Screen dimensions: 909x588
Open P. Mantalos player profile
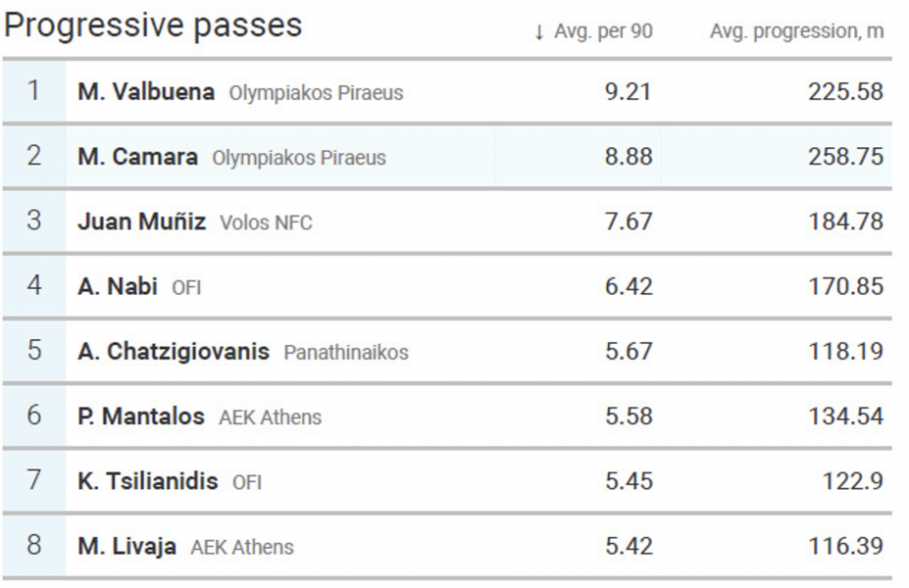[141, 416]
